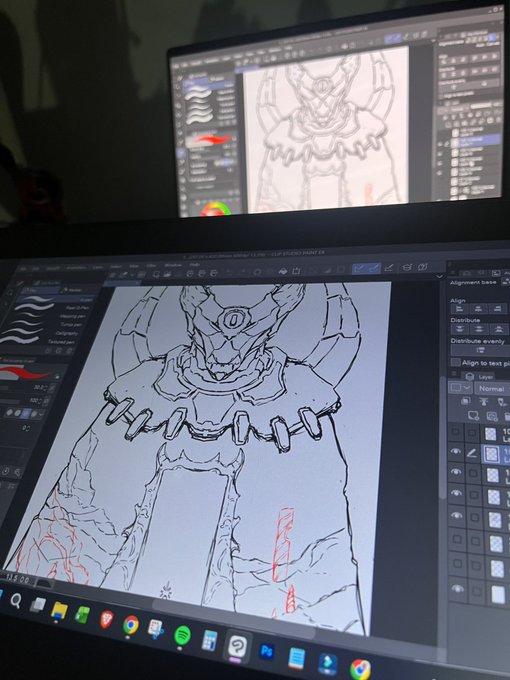The height and width of the screenshot is (680, 510).
Task: Open the Layer palette menu icon
Action: click(454, 374)
